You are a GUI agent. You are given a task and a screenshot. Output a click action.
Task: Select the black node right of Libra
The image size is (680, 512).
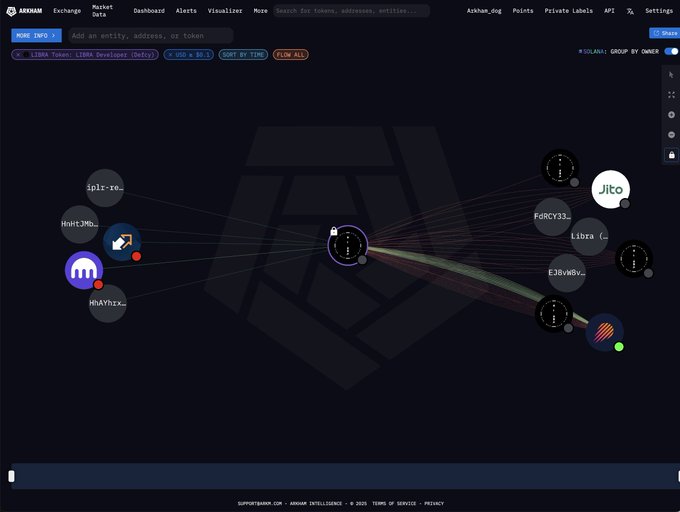(634, 259)
